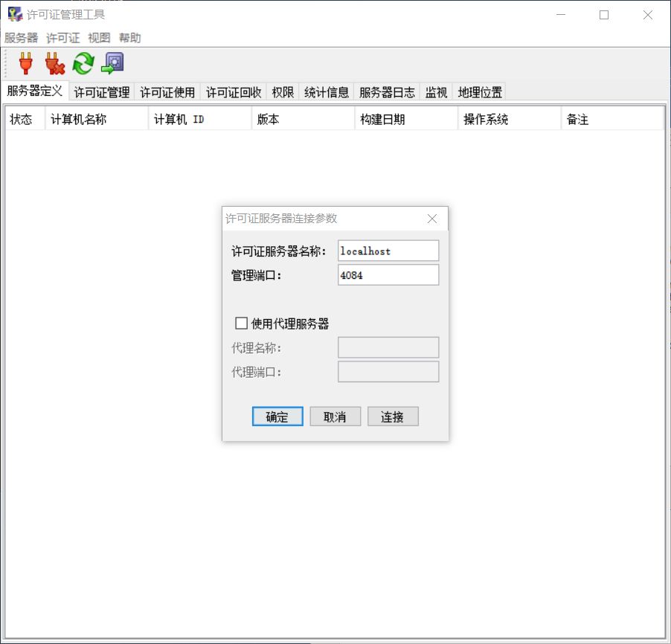Switch to the 监视 tab
This screenshot has width=671, height=644.
click(x=436, y=92)
